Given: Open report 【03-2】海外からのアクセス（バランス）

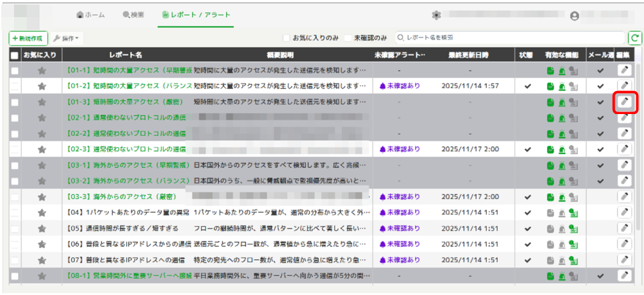Looking at the screenshot, I should coord(128,181).
